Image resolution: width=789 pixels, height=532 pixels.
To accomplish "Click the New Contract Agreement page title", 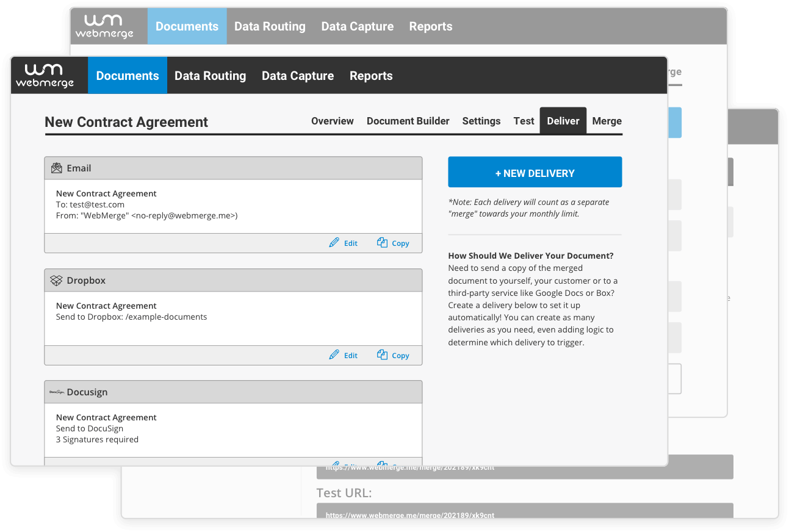I will pos(126,122).
